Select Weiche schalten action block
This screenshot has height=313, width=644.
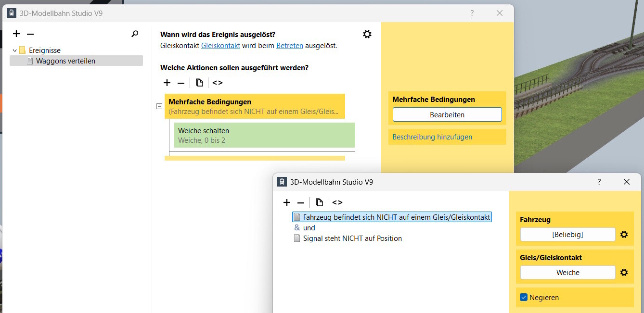pos(264,135)
